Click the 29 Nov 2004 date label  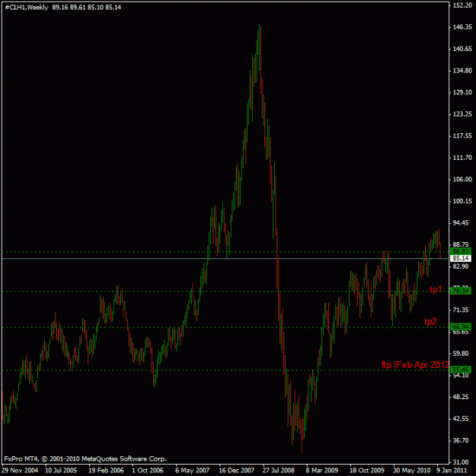[20, 471]
